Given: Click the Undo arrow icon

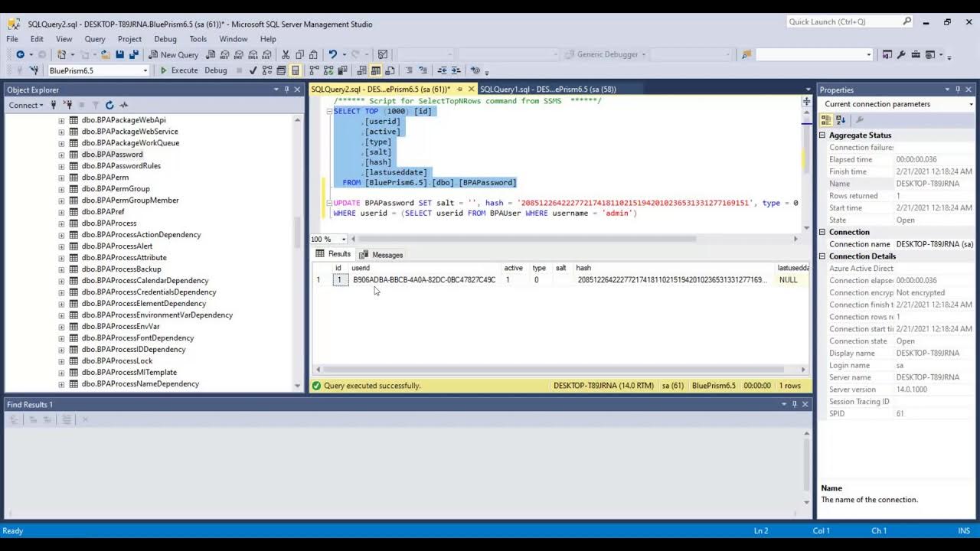Looking at the screenshot, I should pyautogui.click(x=332, y=54).
